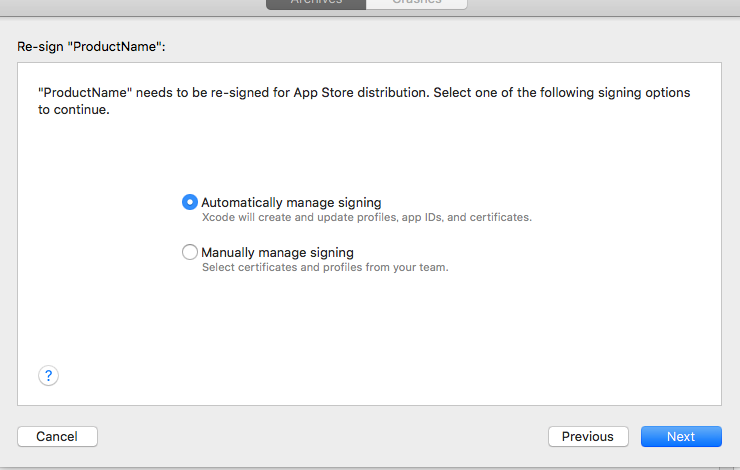Image resolution: width=740 pixels, height=470 pixels.
Task: Click the Cancel button
Action: pos(57,436)
